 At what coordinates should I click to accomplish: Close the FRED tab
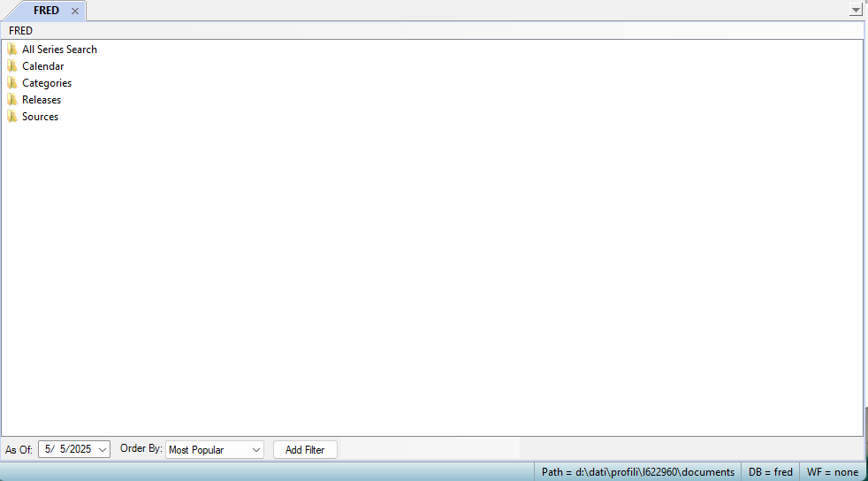coord(75,11)
